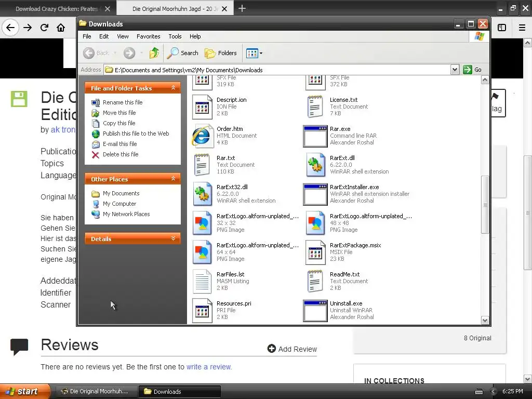This screenshot has width=532, height=399.
Task: Click Copy this file
Action: [x=119, y=123]
